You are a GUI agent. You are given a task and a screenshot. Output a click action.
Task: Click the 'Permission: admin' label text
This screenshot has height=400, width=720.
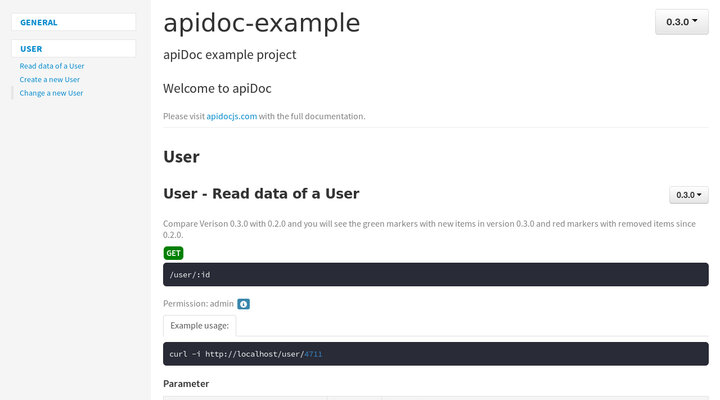197,304
